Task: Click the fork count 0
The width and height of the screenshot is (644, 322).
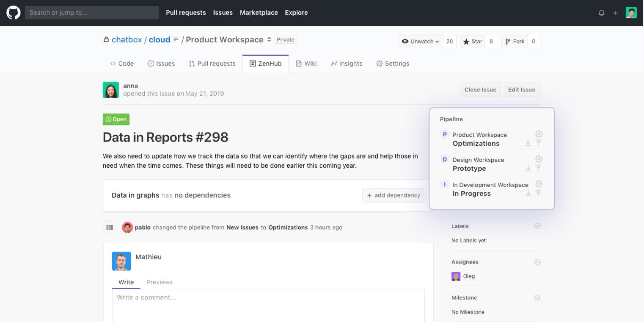Action: point(534,42)
